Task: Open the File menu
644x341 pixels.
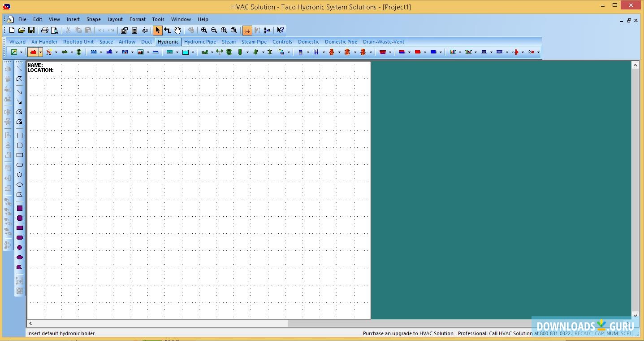Action: (22, 19)
